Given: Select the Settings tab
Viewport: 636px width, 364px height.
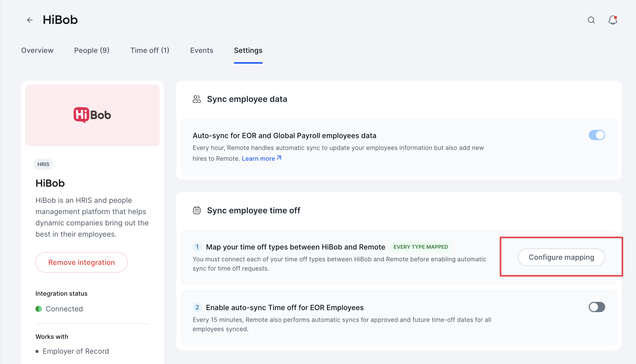Looking at the screenshot, I should (248, 50).
